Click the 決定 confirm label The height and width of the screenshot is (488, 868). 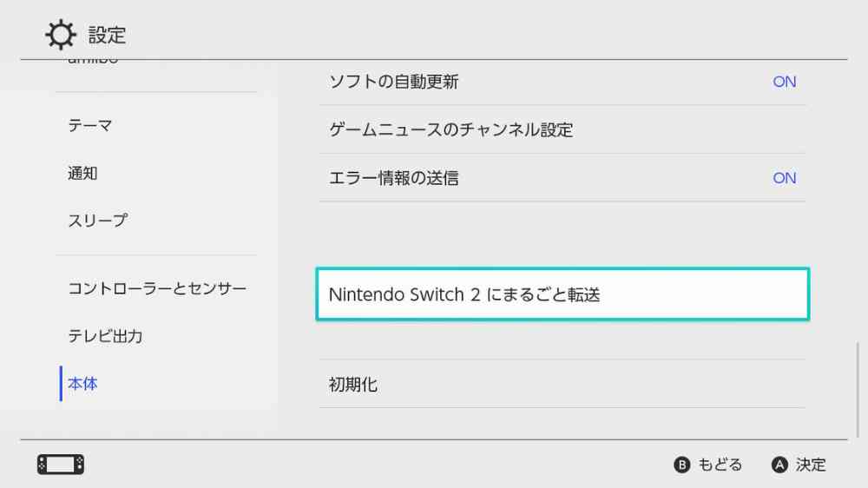click(810, 465)
